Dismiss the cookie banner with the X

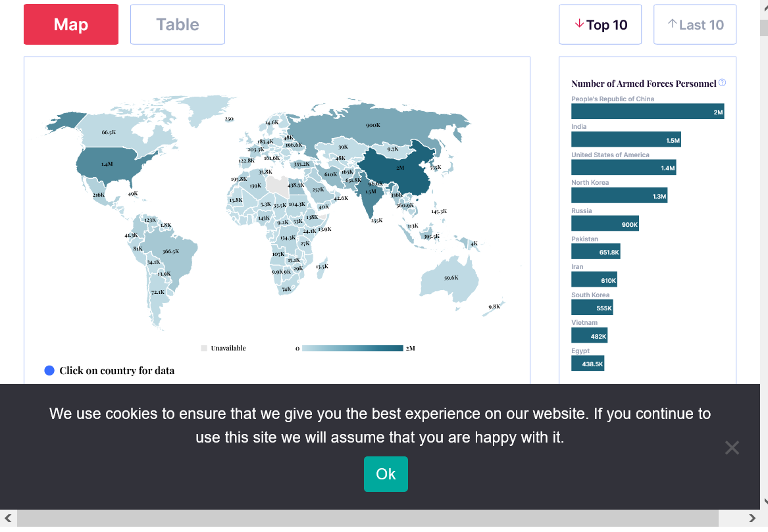pos(732,448)
